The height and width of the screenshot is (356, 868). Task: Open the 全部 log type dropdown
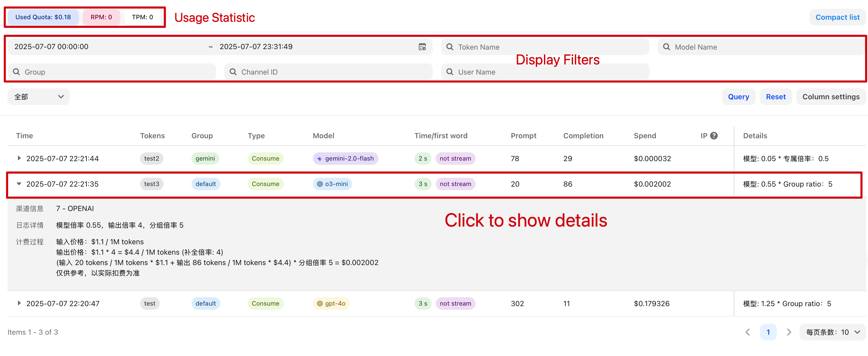(x=38, y=97)
